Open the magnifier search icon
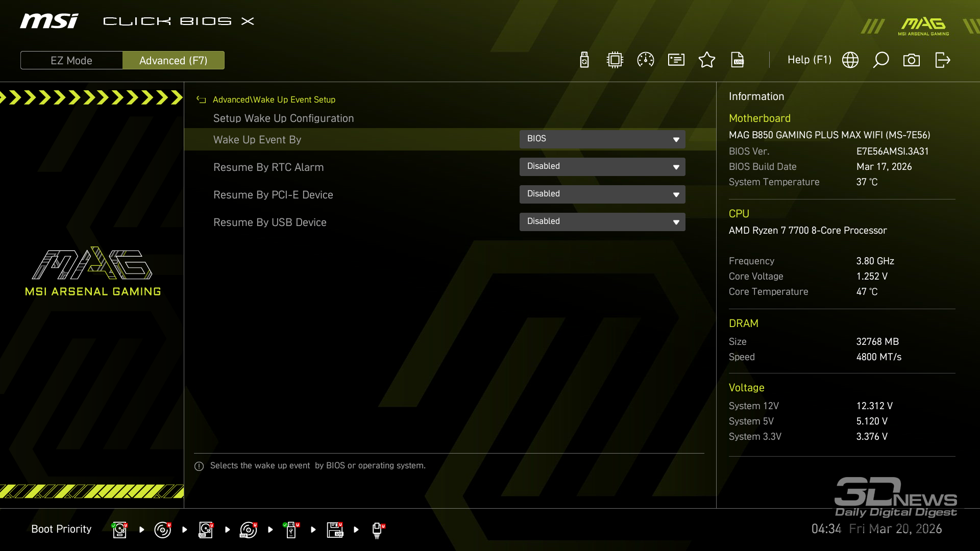The width and height of the screenshot is (980, 551). coord(881,60)
